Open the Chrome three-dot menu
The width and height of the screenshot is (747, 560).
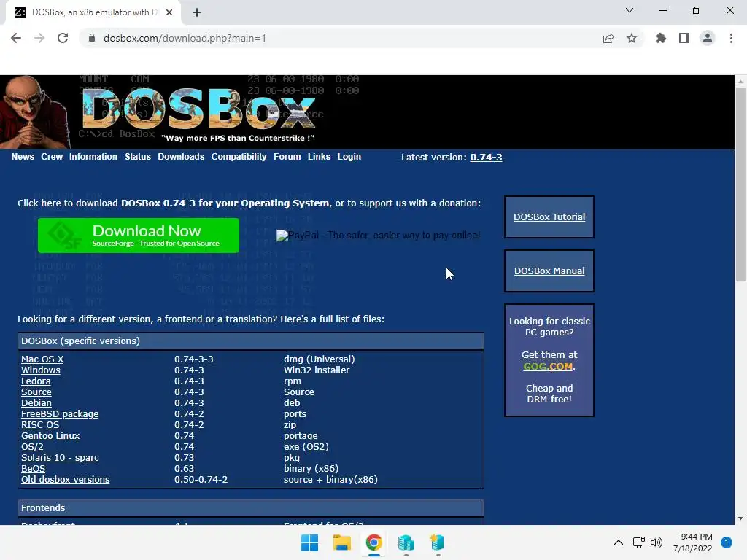(731, 38)
